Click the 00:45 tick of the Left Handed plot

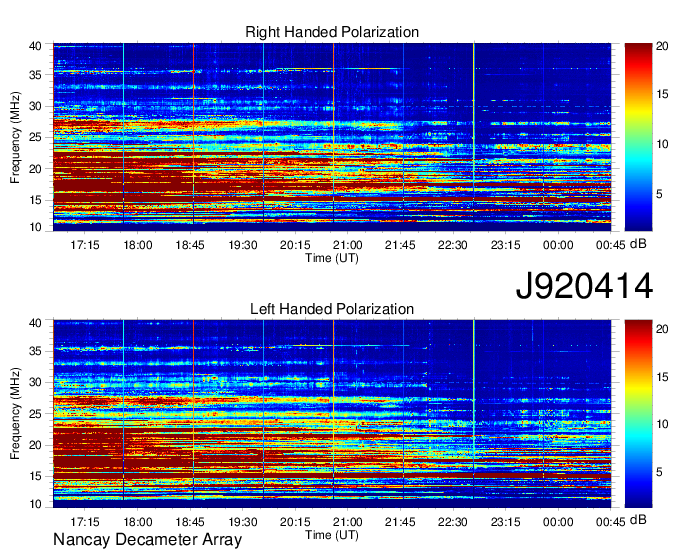point(611,522)
